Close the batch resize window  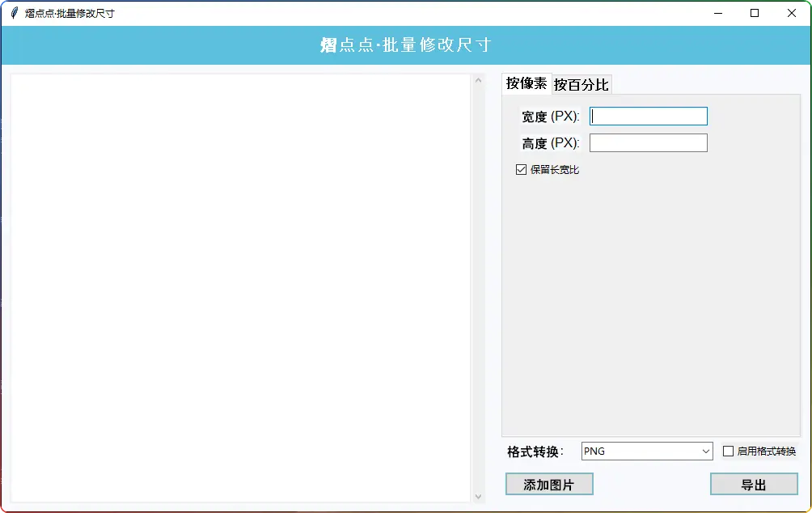[792, 13]
